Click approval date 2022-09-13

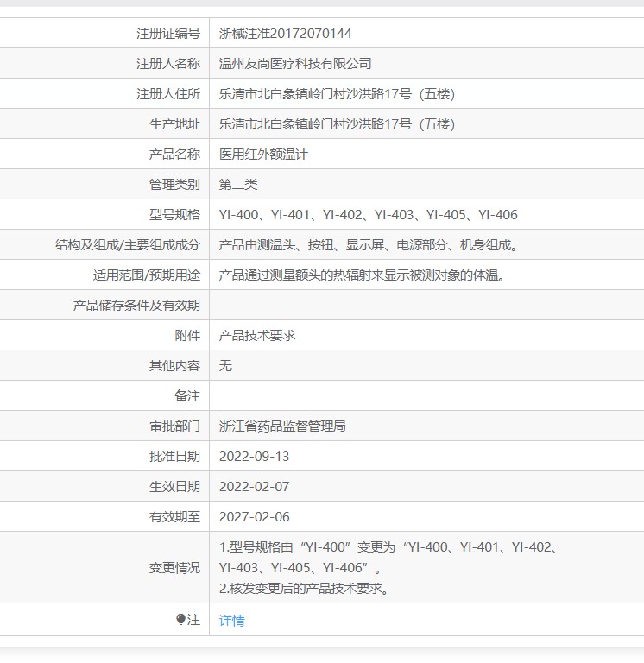254,456
